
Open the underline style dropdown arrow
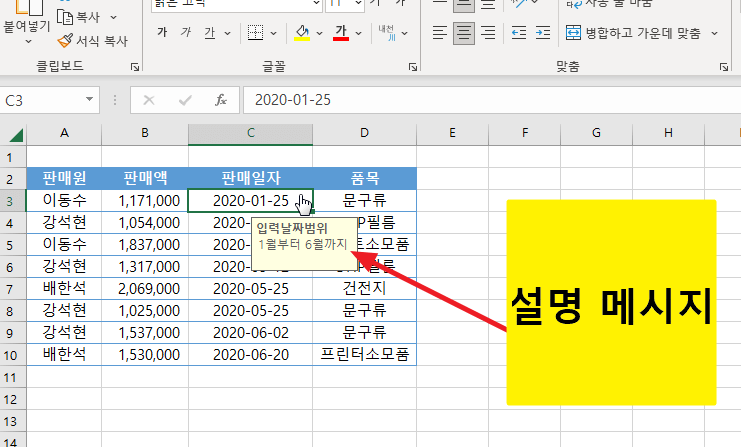point(227,33)
